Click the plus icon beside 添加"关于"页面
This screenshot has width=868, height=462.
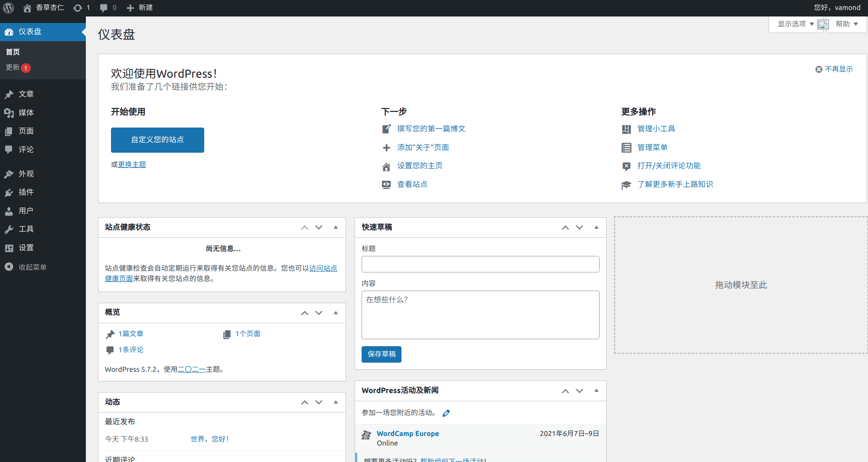[x=386, y=148]
